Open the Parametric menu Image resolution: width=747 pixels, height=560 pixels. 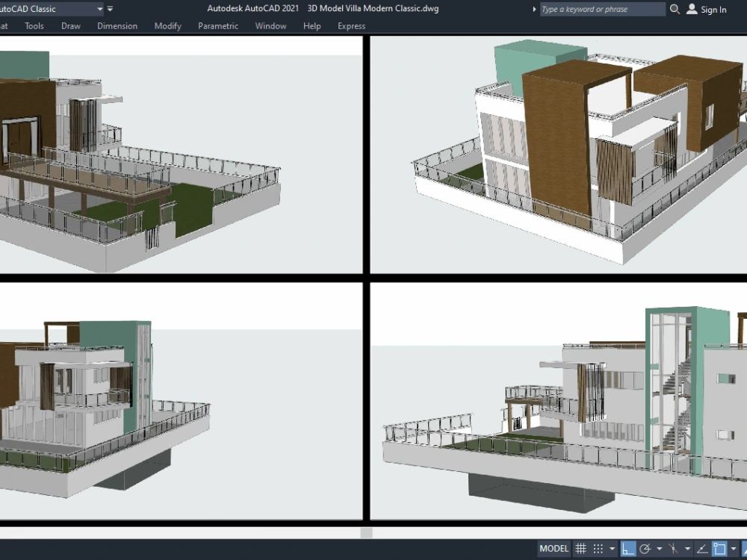217,25
